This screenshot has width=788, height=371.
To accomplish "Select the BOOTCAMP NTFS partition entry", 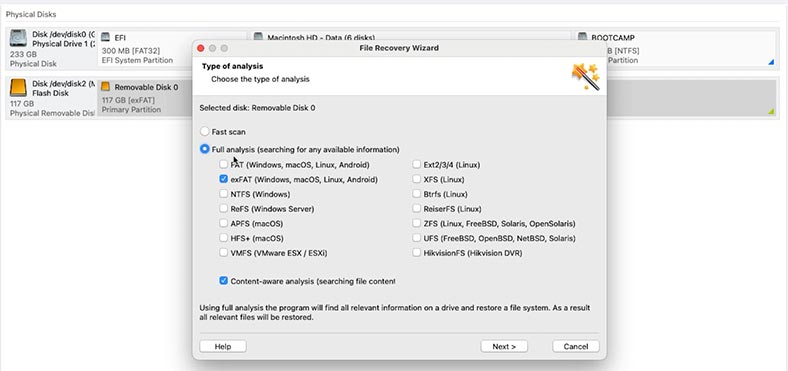I will 691,49.
